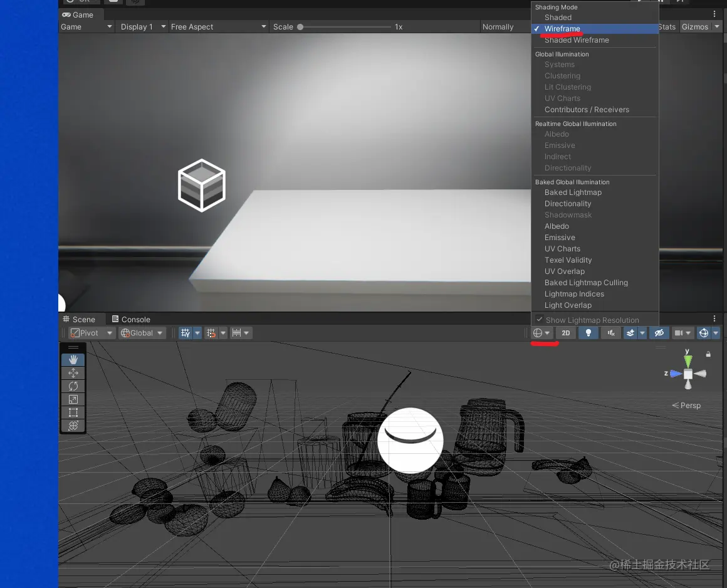This screenshot has width=727, height=588.
Task: Select baked UV Charts mode
Action: coord(594,249)
